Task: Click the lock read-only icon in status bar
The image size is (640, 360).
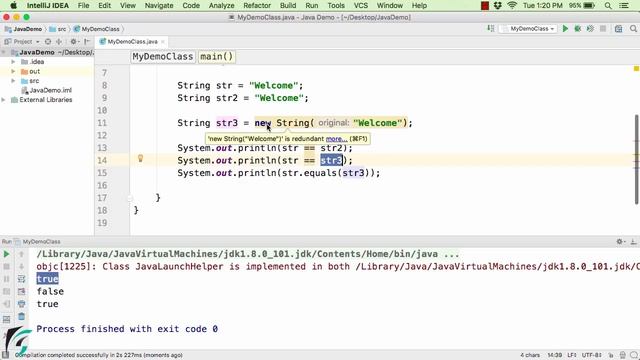Action: tap(611, 355)
